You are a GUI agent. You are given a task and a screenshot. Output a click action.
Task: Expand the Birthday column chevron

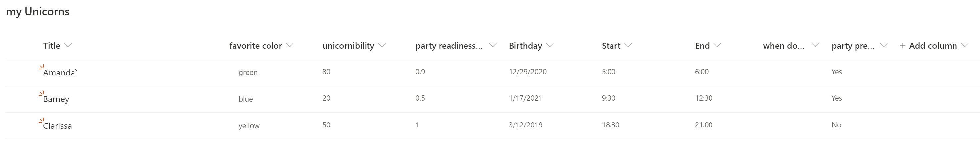[550, 45]
